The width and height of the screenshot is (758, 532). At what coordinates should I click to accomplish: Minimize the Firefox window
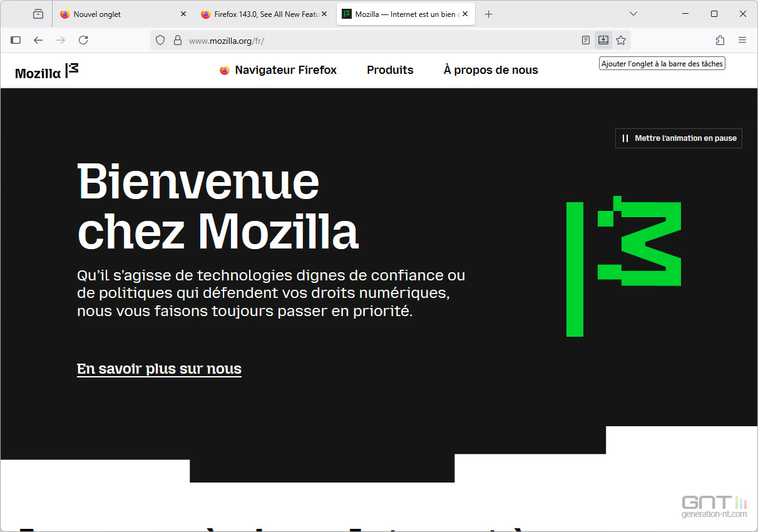[685, 14]
